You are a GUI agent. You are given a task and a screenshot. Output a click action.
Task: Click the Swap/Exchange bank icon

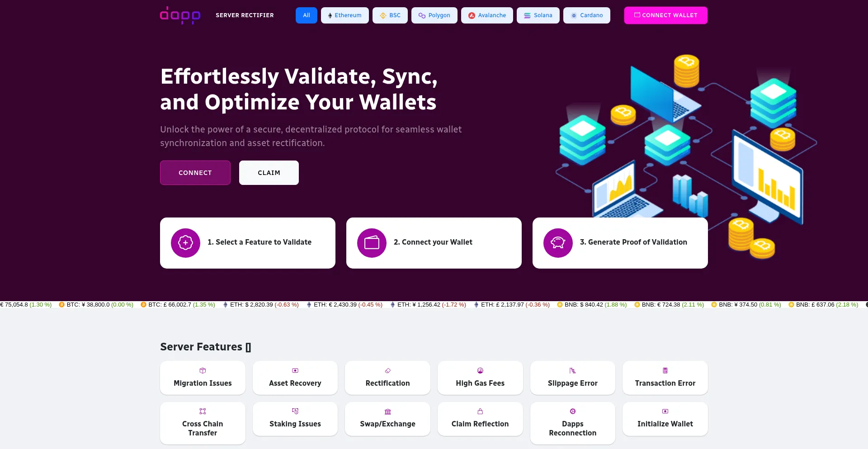click(x=387, y=411)
